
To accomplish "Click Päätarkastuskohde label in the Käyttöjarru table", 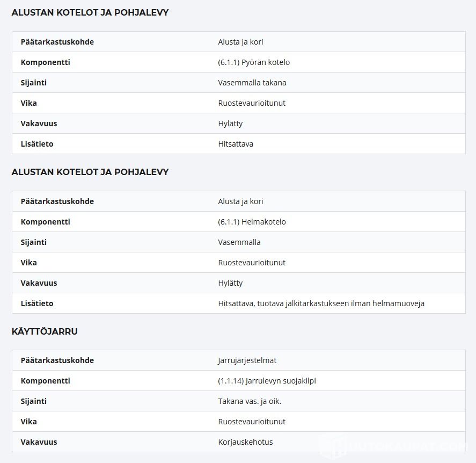I will [57, 360].
